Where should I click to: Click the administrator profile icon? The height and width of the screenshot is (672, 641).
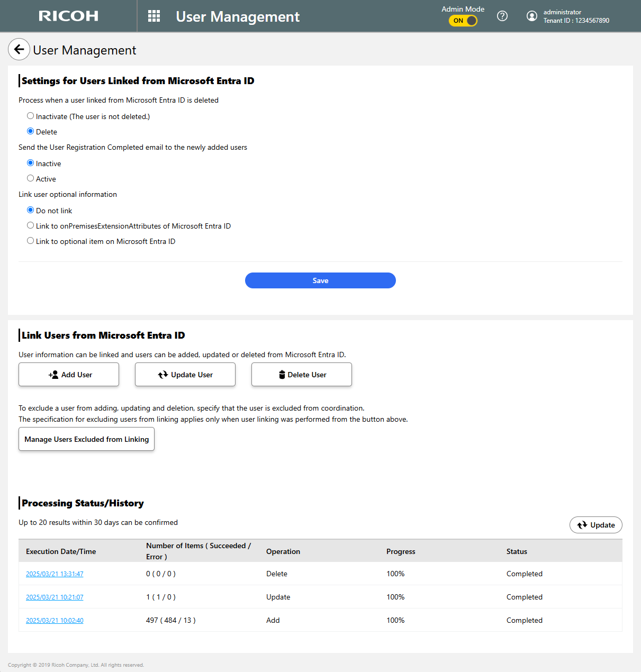coord(531,16)
